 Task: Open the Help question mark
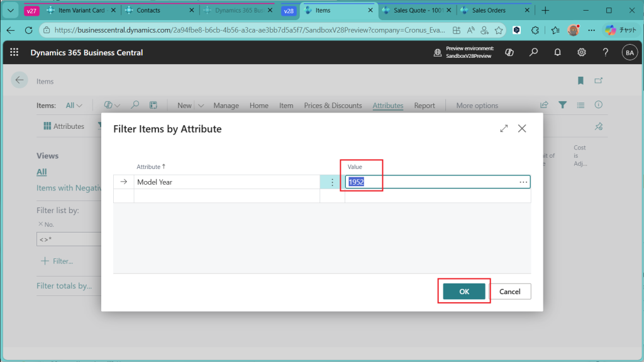pyautogui.click(x=605, y=53)
